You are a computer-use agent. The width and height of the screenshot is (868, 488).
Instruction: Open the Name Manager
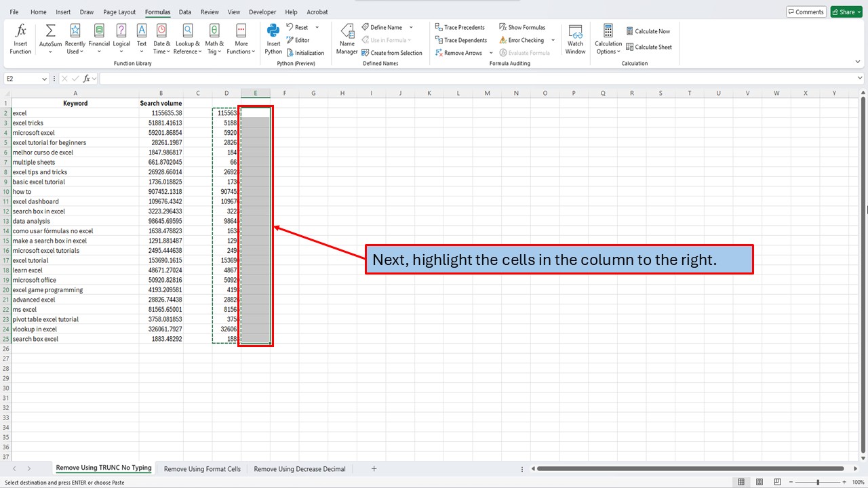347,39
